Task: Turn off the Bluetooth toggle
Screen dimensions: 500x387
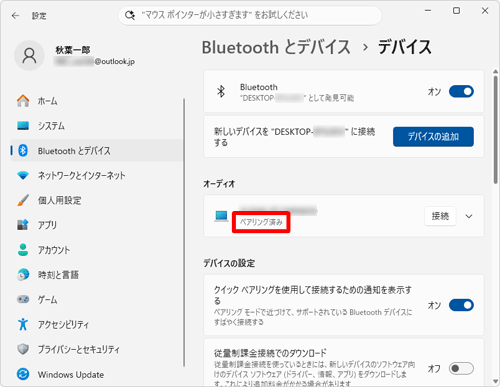Action: tap(461, 91)
